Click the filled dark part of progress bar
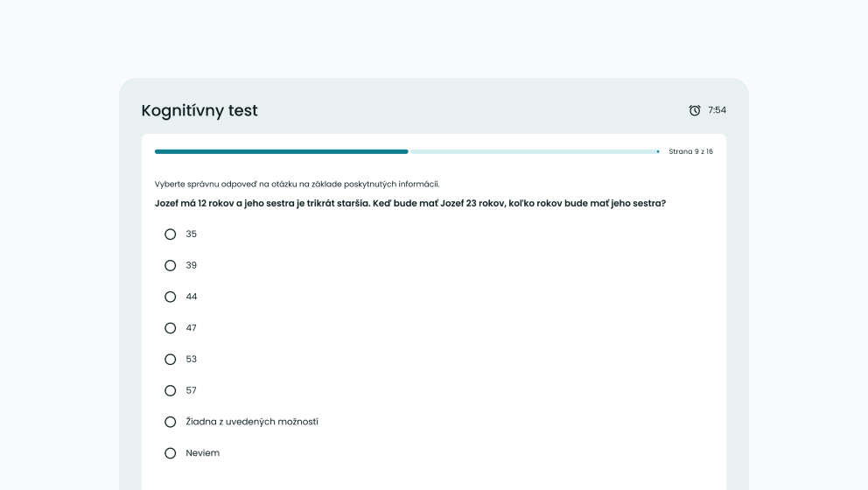 coord(281,151)
